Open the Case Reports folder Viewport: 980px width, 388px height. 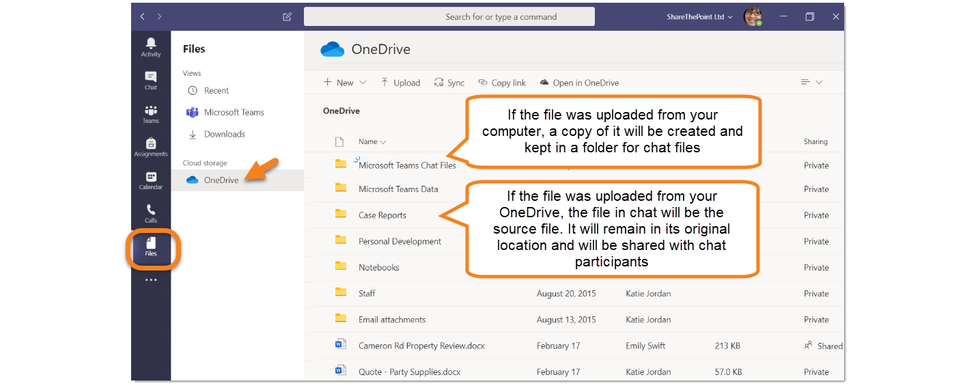pyautogui.click(x=382, y=215)
